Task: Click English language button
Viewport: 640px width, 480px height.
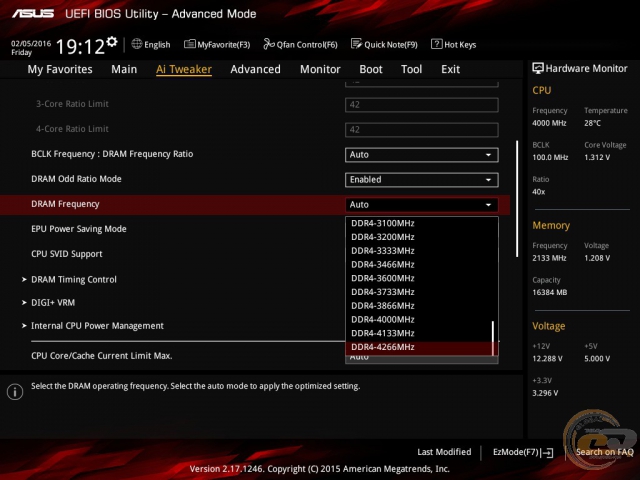Action: pos(157,44)
